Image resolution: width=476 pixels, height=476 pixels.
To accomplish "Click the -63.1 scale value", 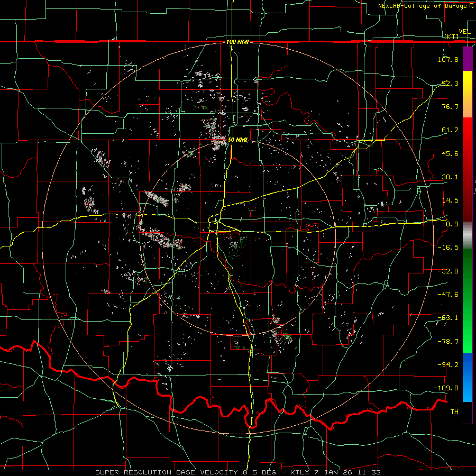I will [448, 318].
